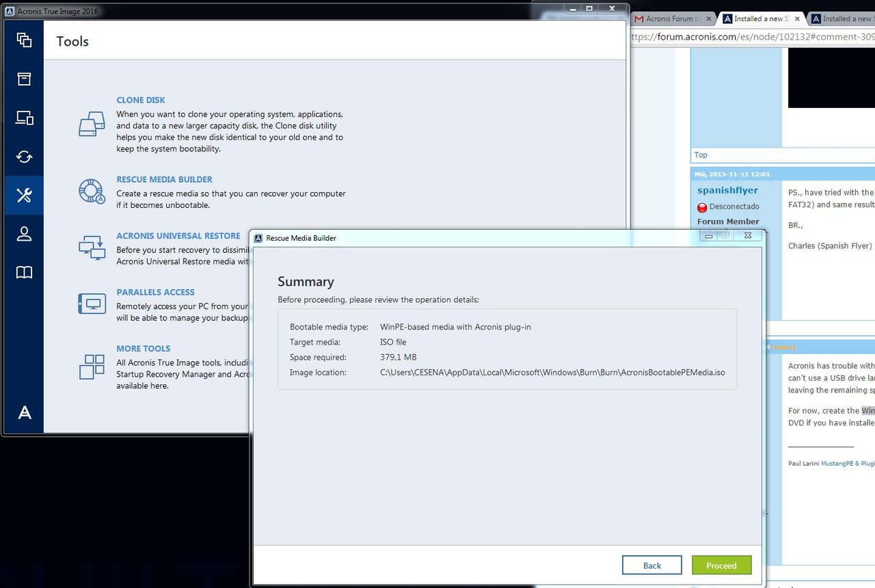Image resolution: width=875 pixels, height=588 pixels.
Task: Click the browser address bar with forum.acronis.com
Action: coord(752,38)
